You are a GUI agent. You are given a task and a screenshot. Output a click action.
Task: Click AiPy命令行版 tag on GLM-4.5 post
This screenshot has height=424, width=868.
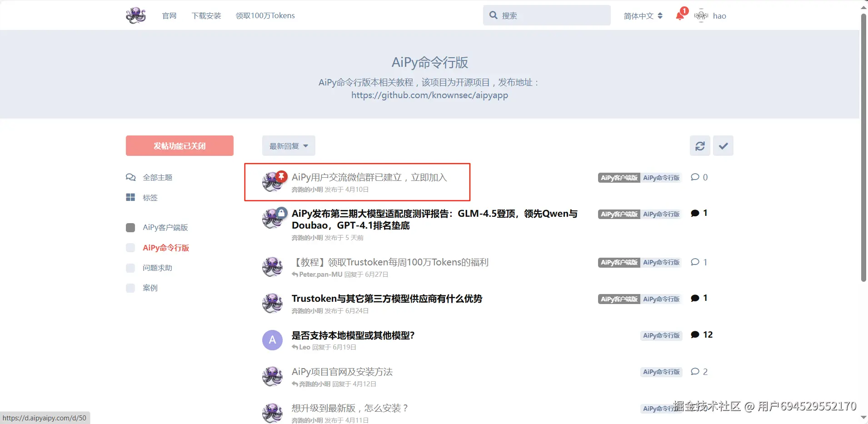click(661, 214)
